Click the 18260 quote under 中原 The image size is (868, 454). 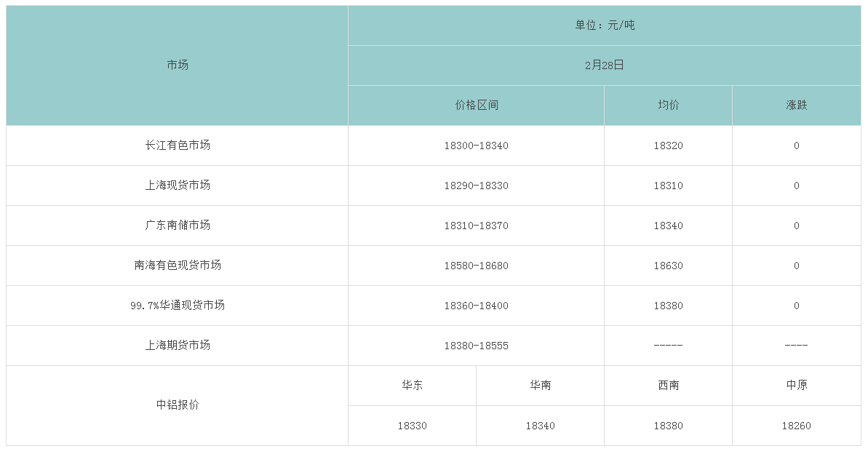796,426
